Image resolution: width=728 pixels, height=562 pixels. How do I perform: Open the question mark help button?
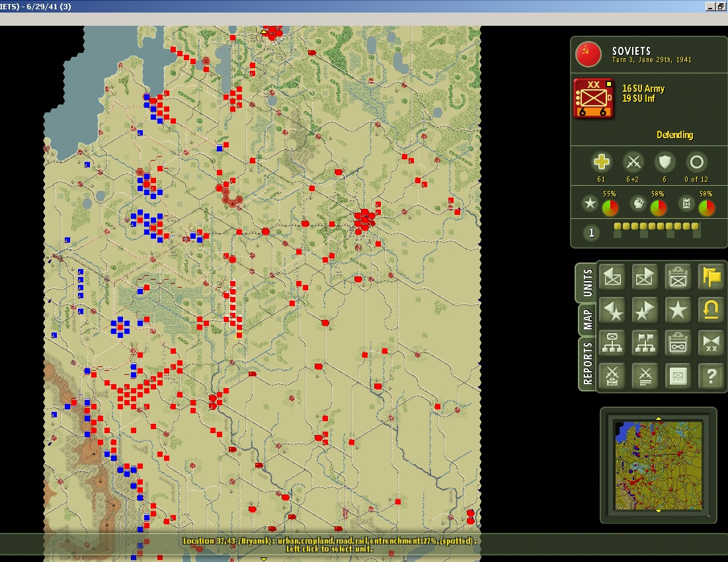pyautogui.click(x=711, y=376)
